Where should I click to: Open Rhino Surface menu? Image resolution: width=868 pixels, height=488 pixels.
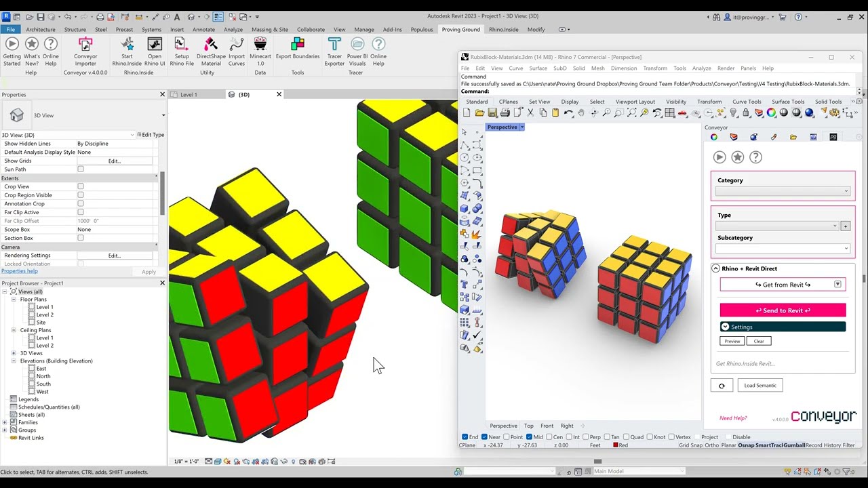[x=538, y=68]
